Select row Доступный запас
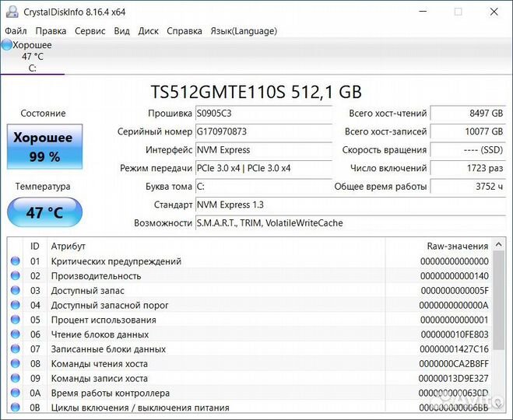This screenshot has height=420, width=513. (249, 291)
